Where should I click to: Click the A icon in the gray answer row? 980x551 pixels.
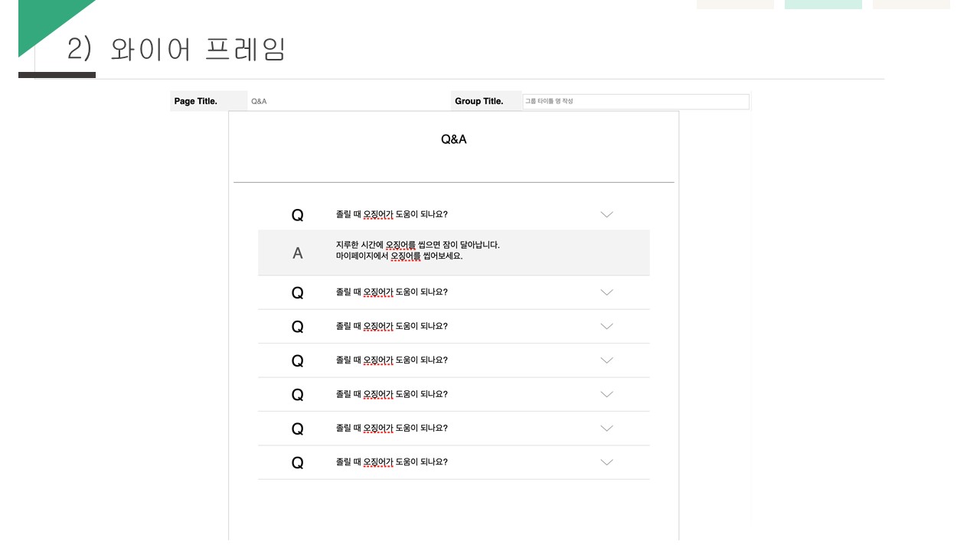[x=298, y=253]
